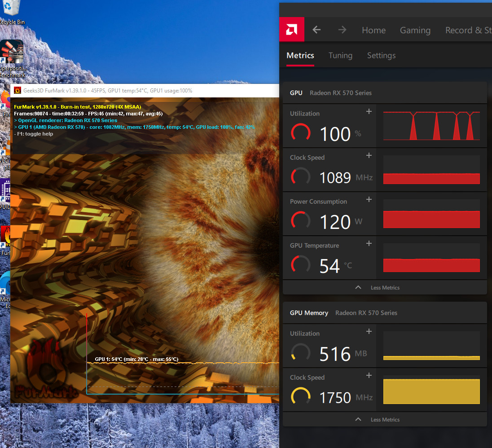Image resolution: width=492 pixels, height=448 pixels.
Task: Click 'F1: toggle help' text in FurMark
Action: 34,134
